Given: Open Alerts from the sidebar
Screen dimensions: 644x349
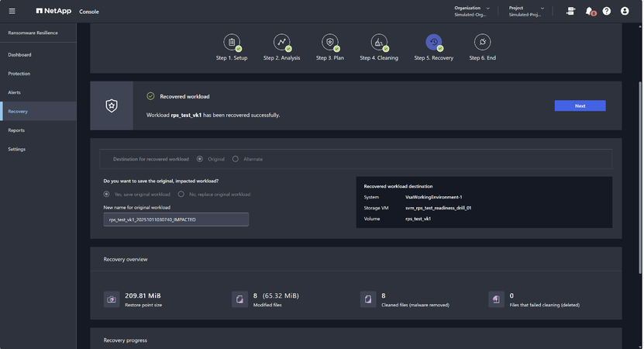Looking at the screenshot, I should tap(15, 92).
